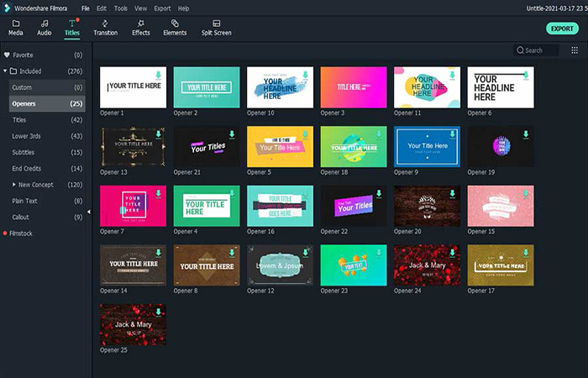
Task: Open the Effects panel
Action: pyautogui.click(x=141, y=28)
